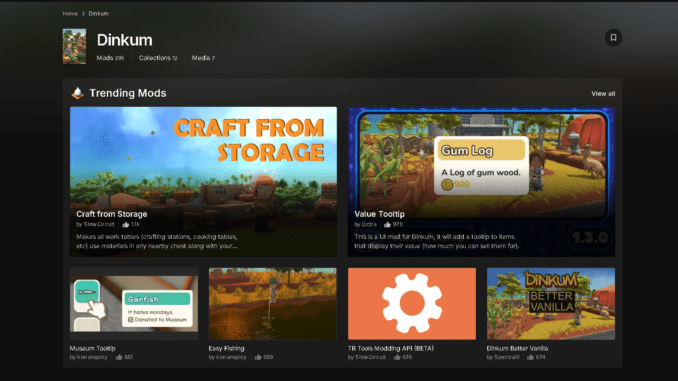
Task: Go to Home breadcrumb link
Action: 70,14
